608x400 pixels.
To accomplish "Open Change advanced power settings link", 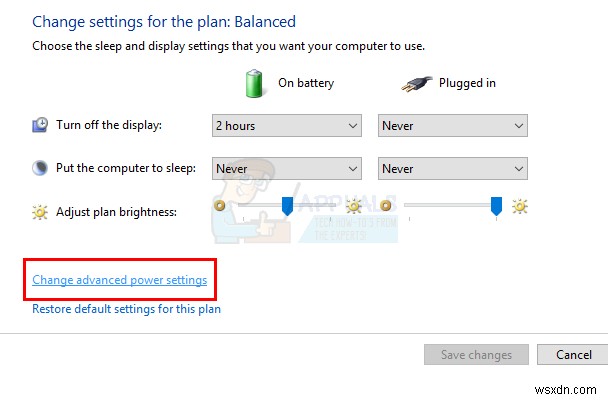I will click(x=119, y=280).
